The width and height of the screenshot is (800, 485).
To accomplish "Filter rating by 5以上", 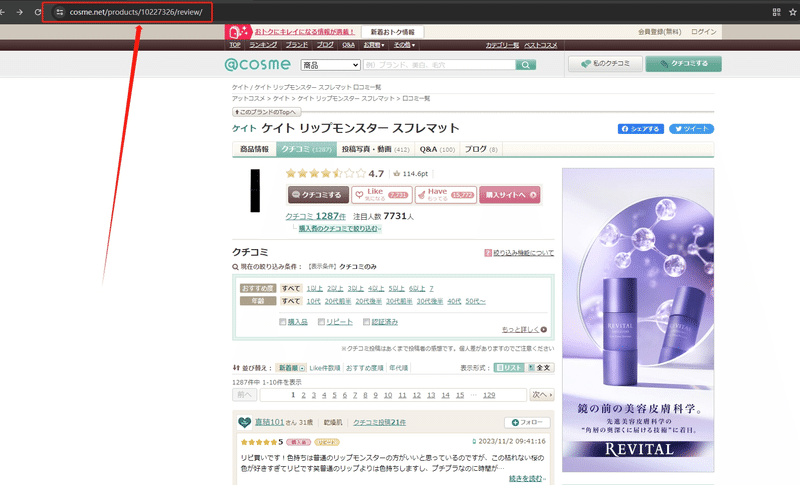I will (396, 288).
